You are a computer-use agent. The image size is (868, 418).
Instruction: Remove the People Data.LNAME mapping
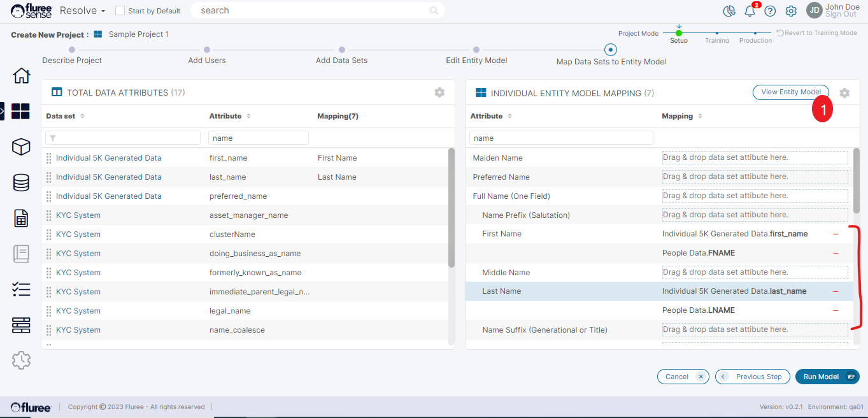click(x=836, y=310)
